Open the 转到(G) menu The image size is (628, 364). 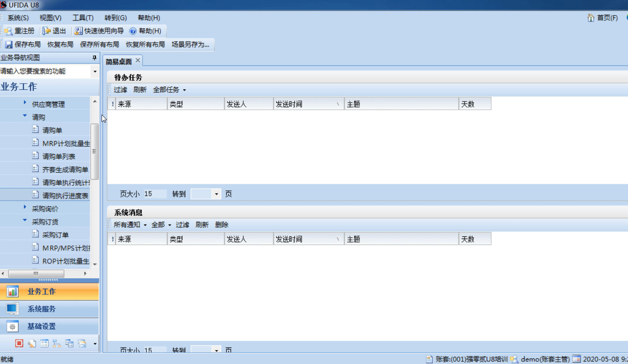tap(115, 18)
